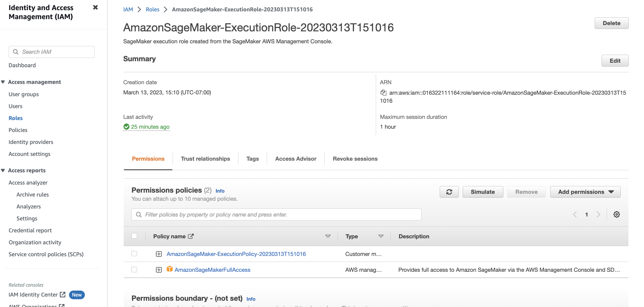Screen dimensions: 644x307
Task: Open the 25 minutes ago activity link
Action: click(x=150, y=127)
